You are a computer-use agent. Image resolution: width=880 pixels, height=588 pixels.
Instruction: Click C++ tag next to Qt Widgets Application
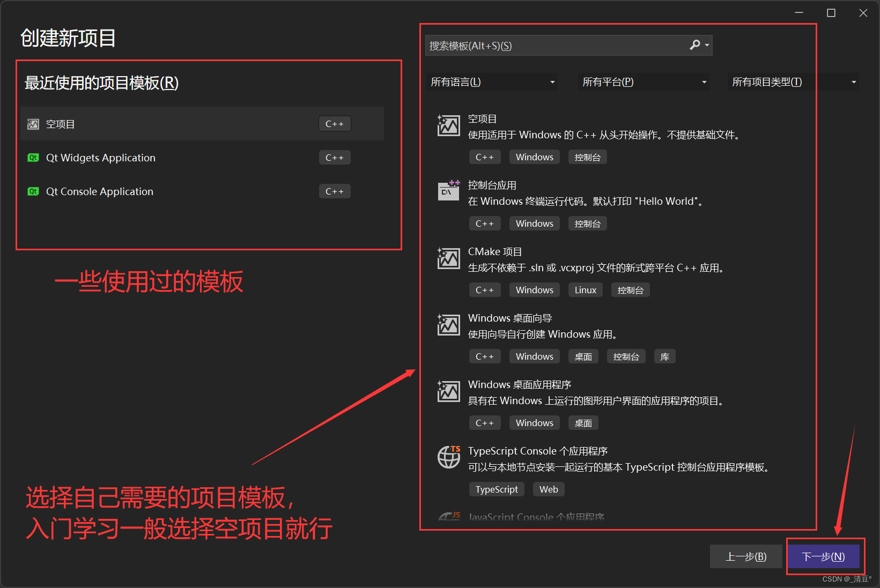[335, 158]
